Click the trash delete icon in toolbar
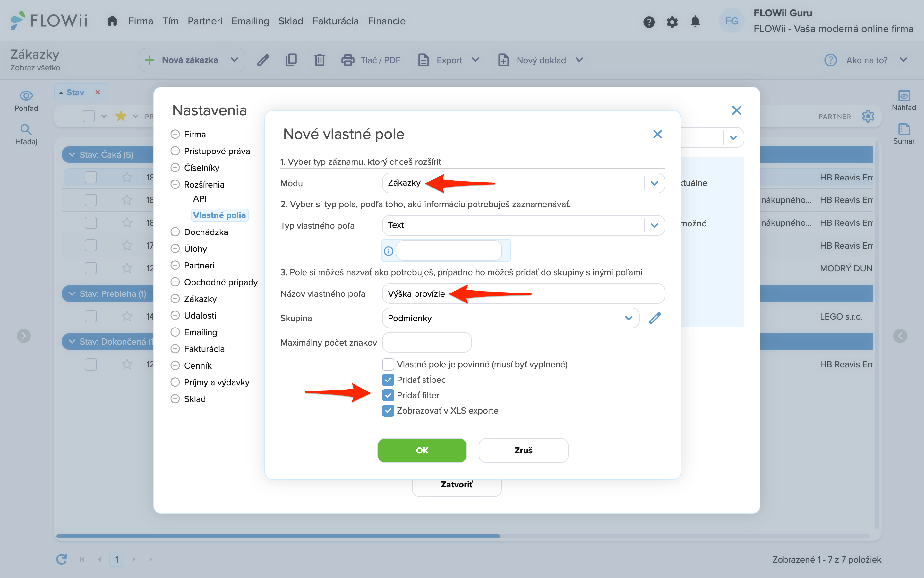Viewport: 924px width, 578px height. [320, 60]
